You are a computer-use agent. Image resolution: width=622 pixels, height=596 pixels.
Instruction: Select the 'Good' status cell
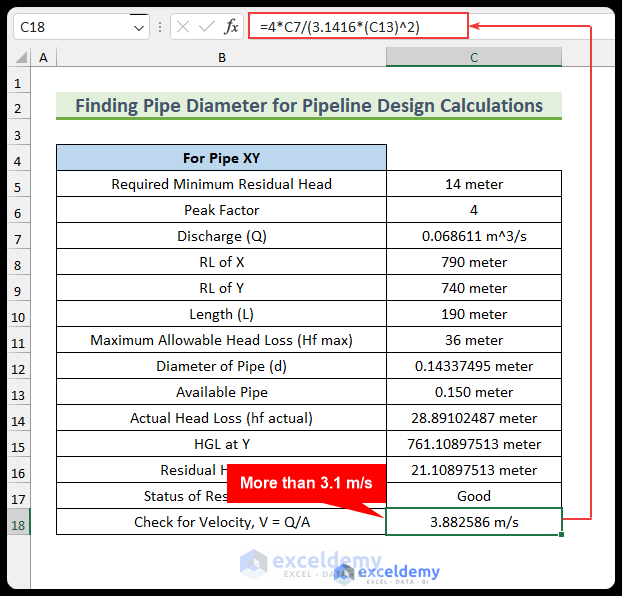tap(474, 496)
